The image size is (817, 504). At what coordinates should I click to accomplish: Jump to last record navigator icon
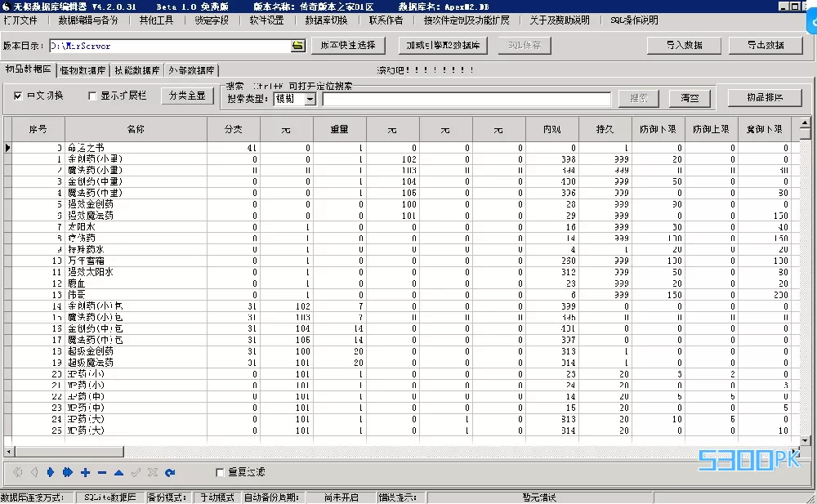pos(68,472)
